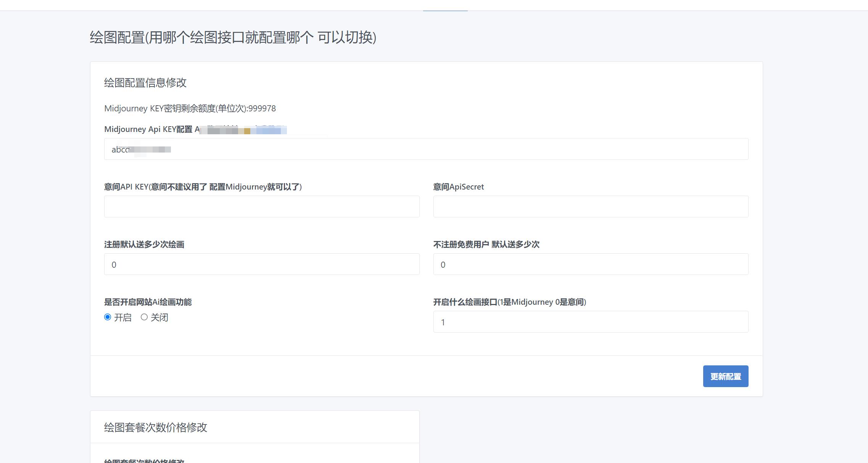This screenshot has height=463, width=868.
Task: Focus the 意间API KEY input box
Action: (262, 207)
